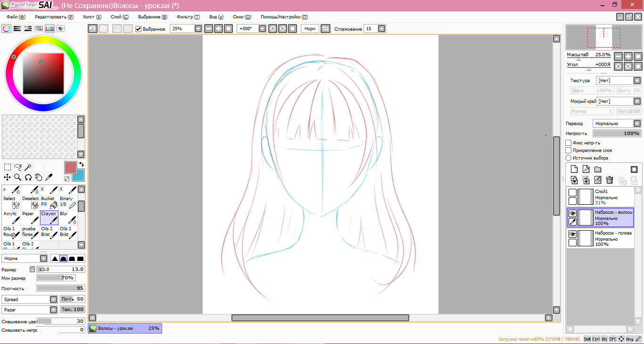Click the 'Норм' reset view button

coord(310,29)
